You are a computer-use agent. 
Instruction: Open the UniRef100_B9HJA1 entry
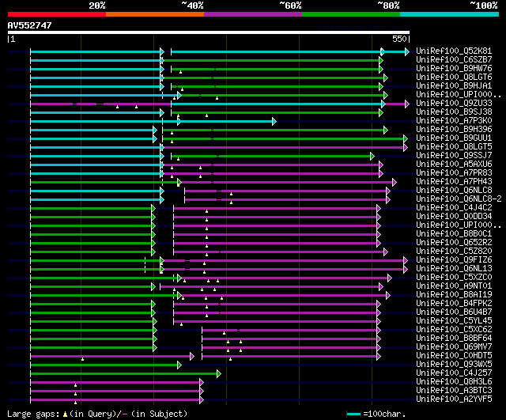pyautogui.click(x=454, y=86)
